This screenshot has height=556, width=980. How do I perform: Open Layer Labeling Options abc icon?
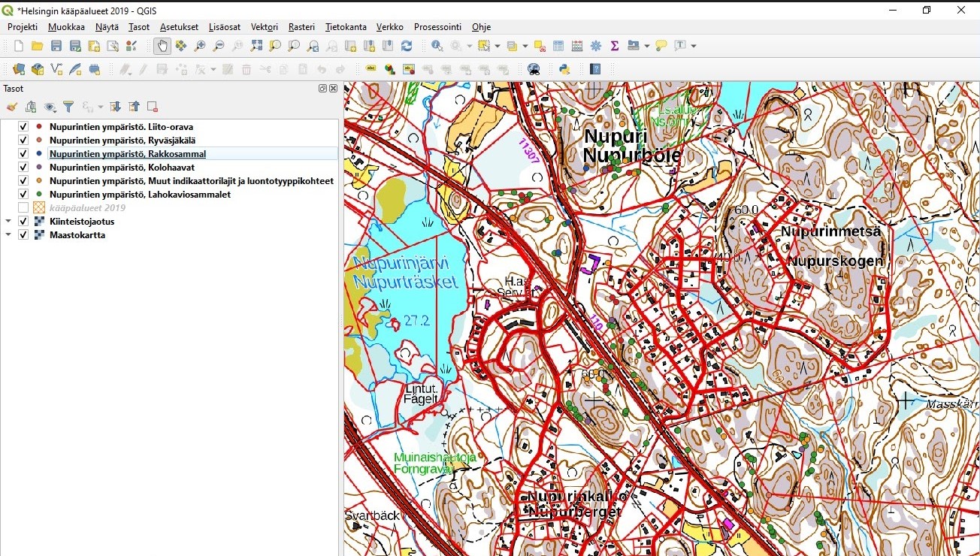tap(371, 69)
